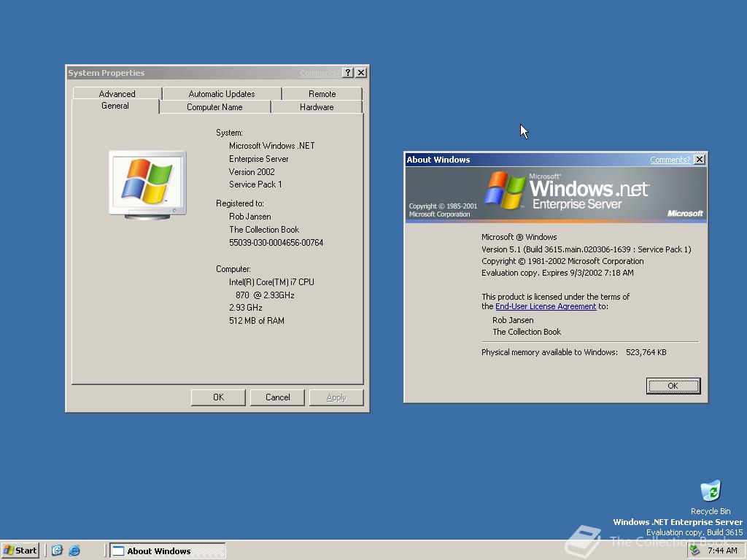Click the 'Version 2002' text
747x560 pixels.
[252, 171]
